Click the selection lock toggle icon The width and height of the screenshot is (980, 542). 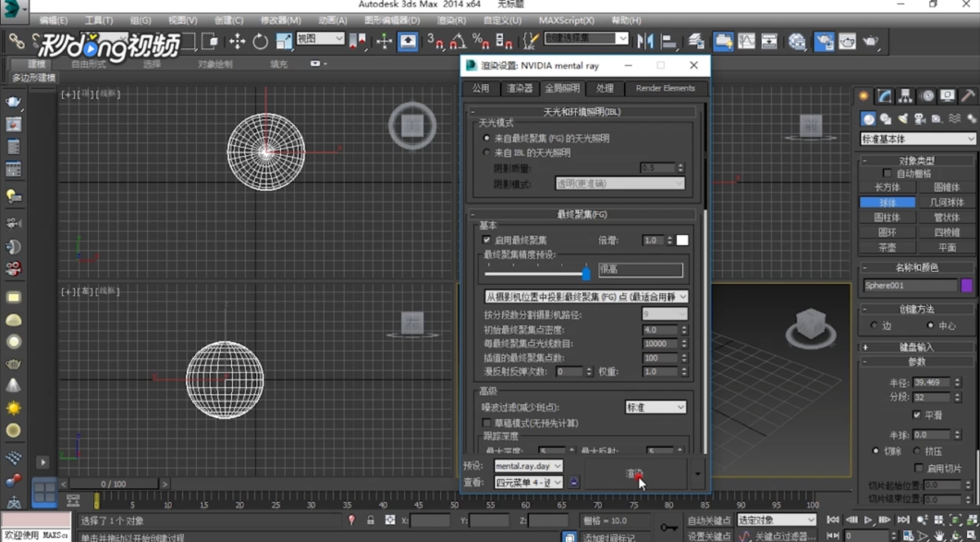click(x=371, y=520)
